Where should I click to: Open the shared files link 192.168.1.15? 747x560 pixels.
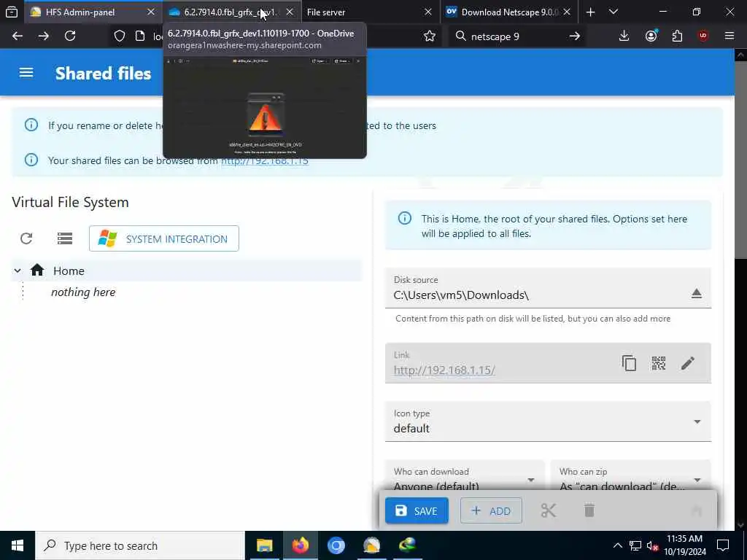[265, 161]
